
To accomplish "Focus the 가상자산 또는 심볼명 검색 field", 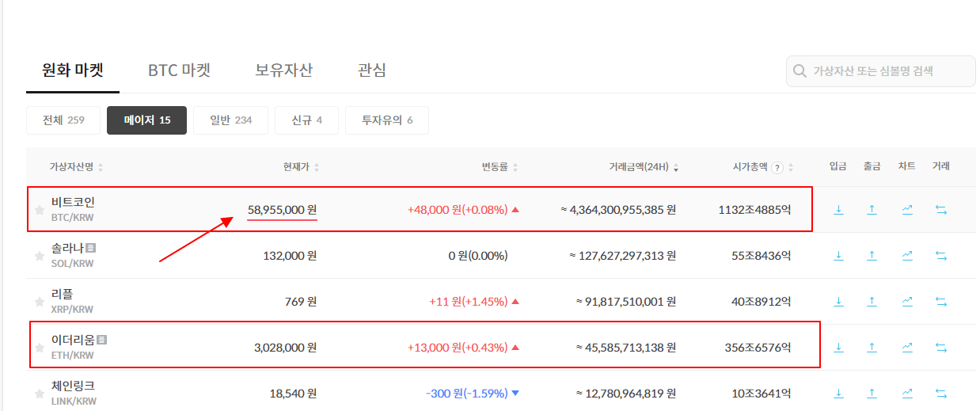I will point(880,71).
